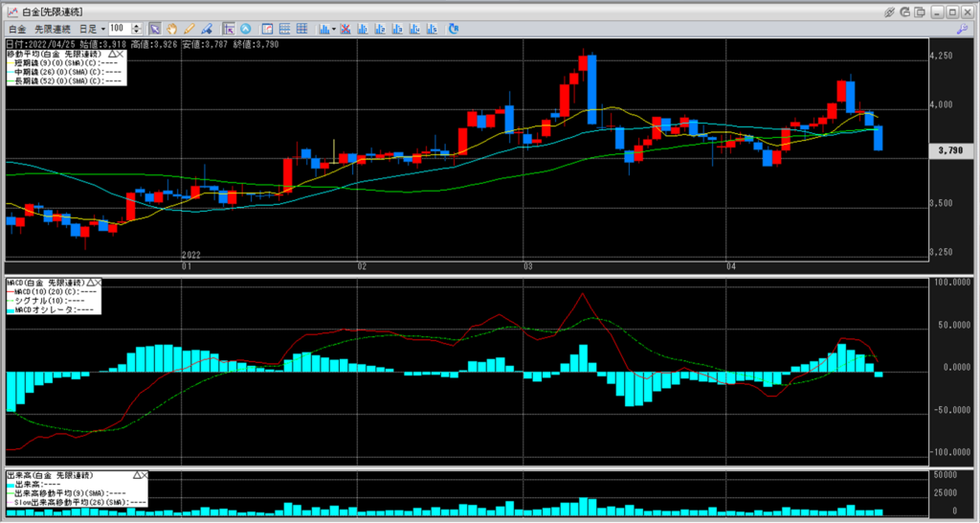Click the 日付:2022/04/25 data readout
The height and width of the screenshot is (523, 980).
(x=40, y=44)
